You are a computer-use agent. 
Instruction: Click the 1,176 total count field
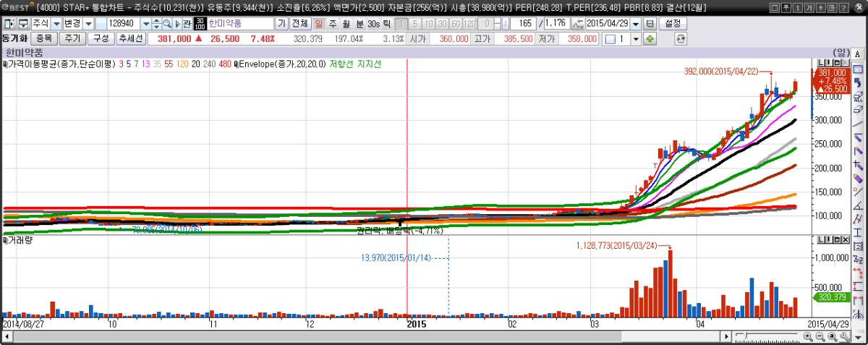(556, 24)
